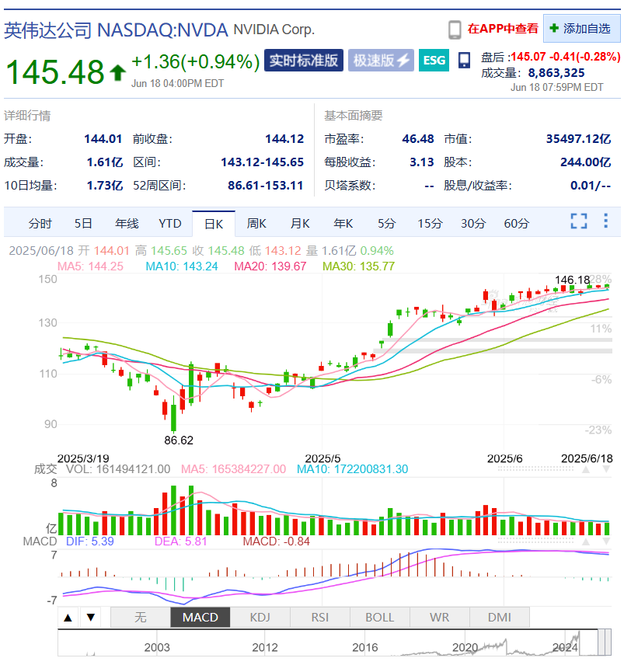Screen dimensions: 631x672
Task: Show the 5分 minute chart
Action: click(x=386, y=223)
